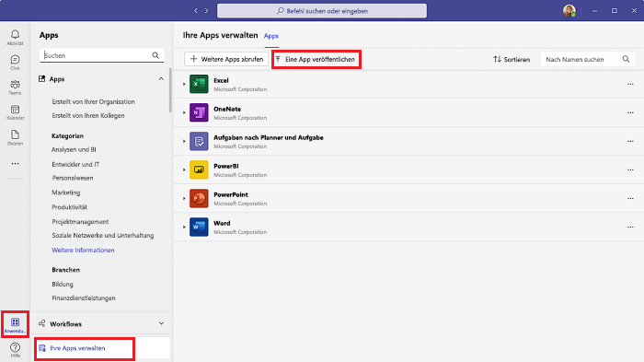This screenshot has width=644, height=362.
Task: Select Finanzdienstleistungen under Branchen
Action: click(x=84, y=298)
